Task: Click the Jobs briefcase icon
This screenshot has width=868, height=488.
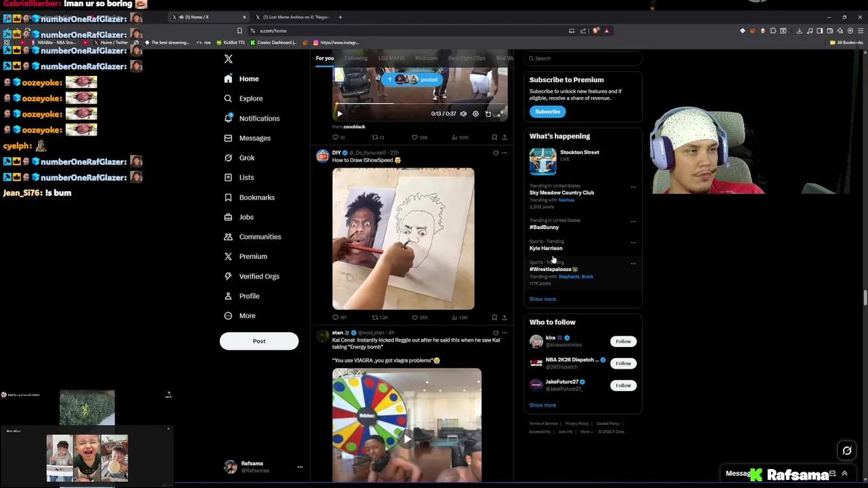Action: [228, 217]
